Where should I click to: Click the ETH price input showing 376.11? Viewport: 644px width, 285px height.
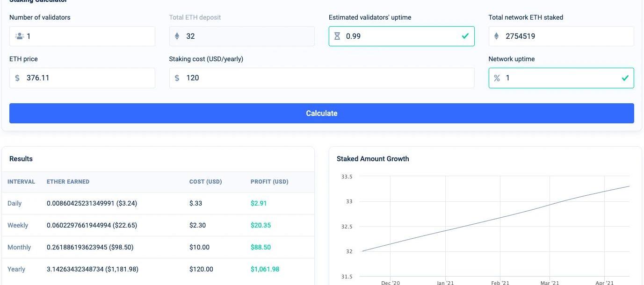click(82, 78)
